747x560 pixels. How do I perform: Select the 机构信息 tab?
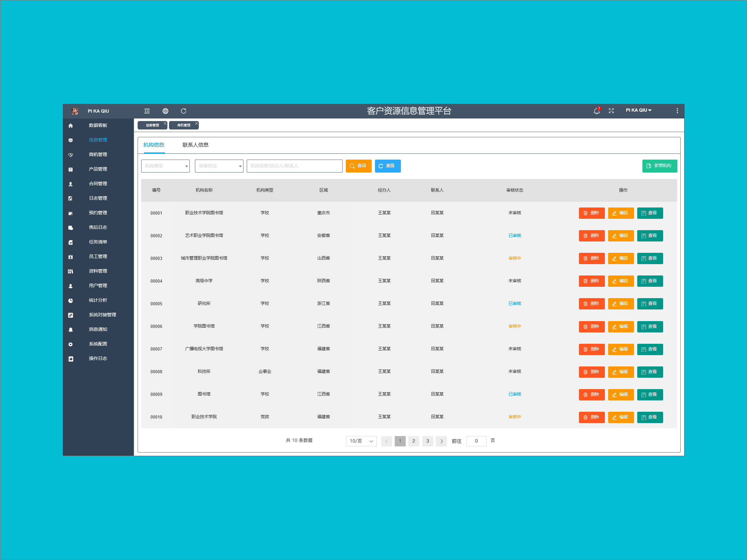(x=154, y=145)
